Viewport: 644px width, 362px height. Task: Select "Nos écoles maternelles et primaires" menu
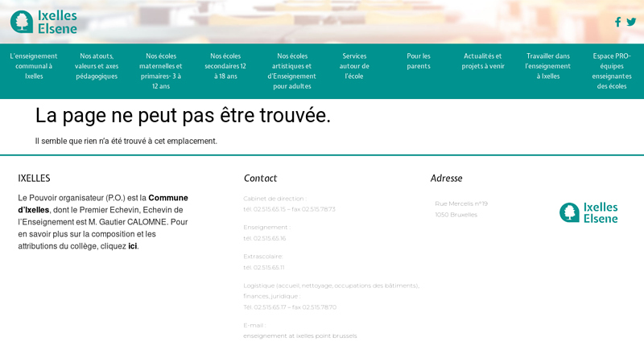(x=160, y=71)
